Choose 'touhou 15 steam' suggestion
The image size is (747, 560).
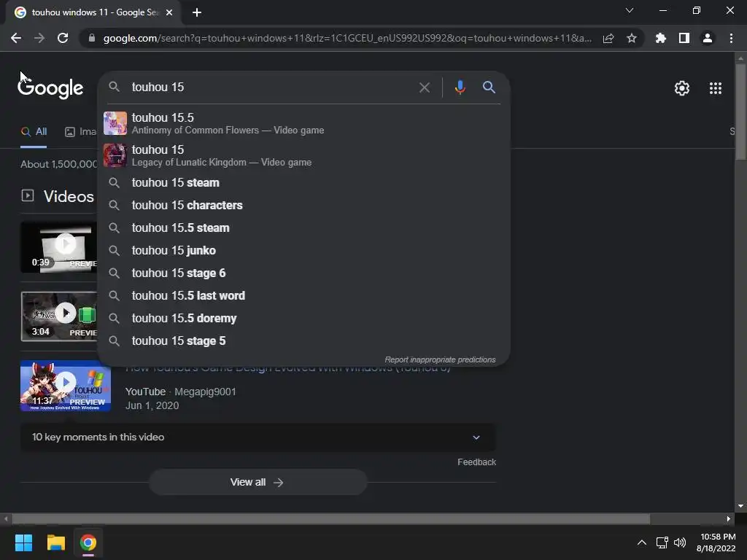[x=304, y=182]
